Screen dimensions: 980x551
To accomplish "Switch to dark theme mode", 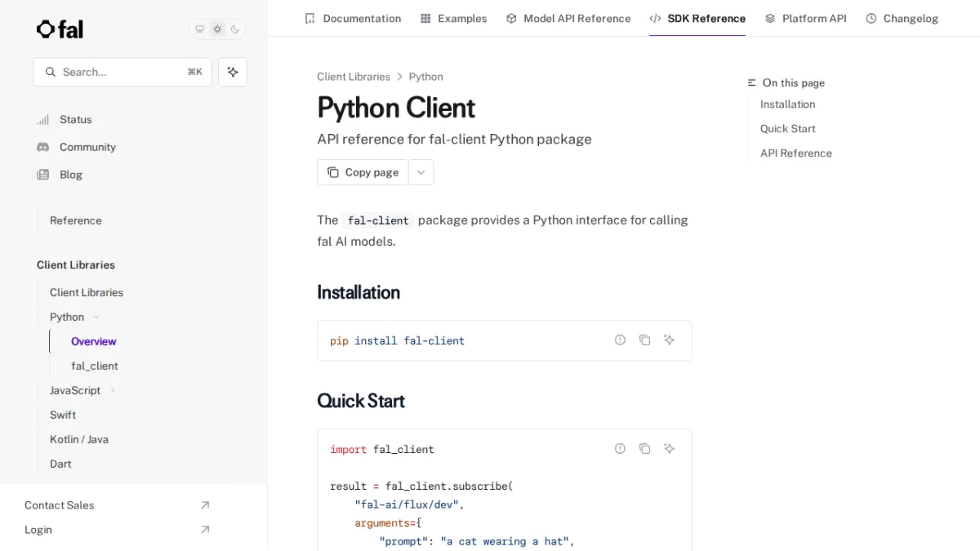I will click(x=235, y=29).
